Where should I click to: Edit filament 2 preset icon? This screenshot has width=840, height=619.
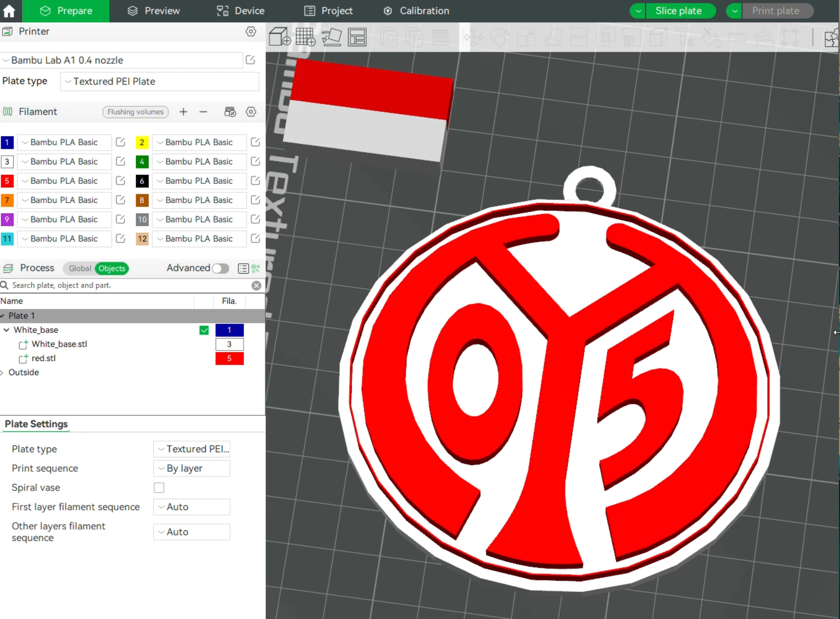(x=255, y=142)
